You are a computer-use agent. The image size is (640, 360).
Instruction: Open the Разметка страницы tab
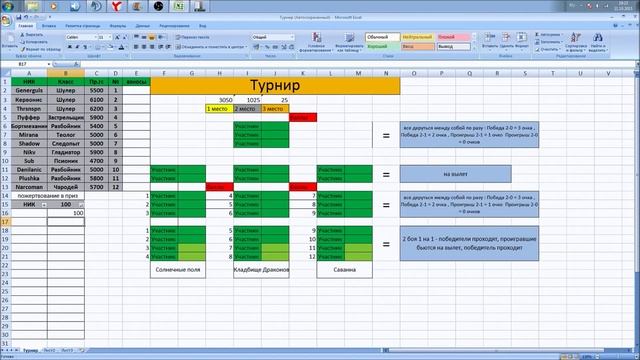(83, 26)
